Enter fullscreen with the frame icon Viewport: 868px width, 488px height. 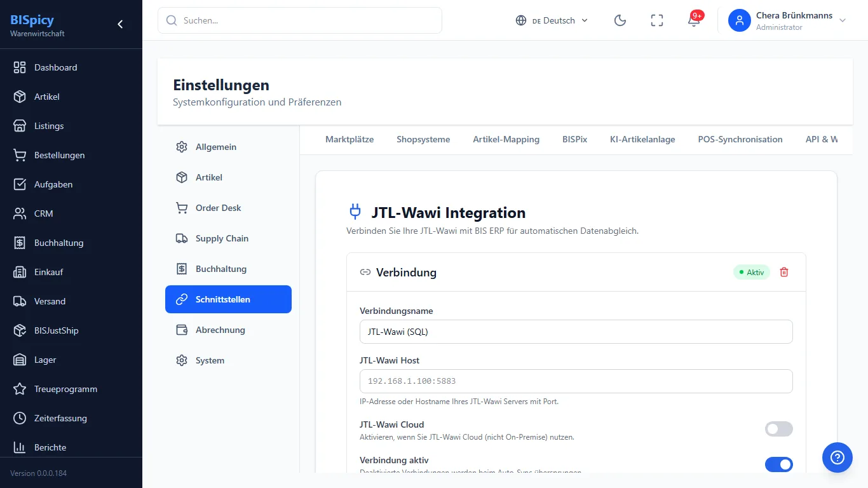click(x=657, y=20)
